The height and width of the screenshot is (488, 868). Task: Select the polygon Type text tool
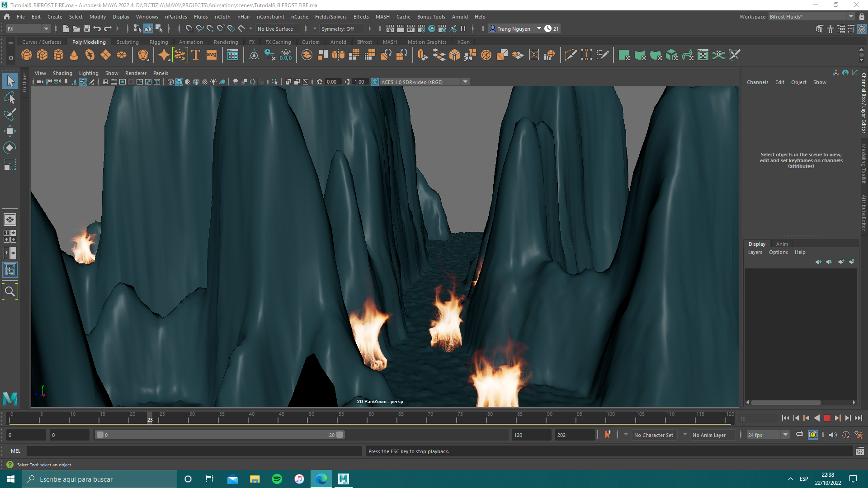pos(196,55)
